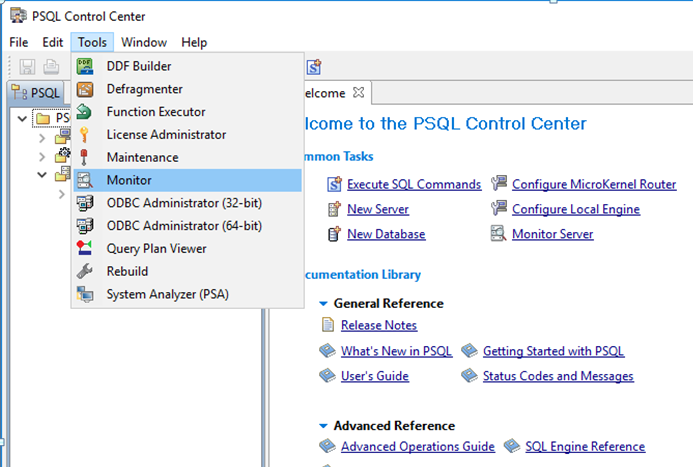
Task: Select the highlighted Monitor entry
Action: click(x=188, y=180)
